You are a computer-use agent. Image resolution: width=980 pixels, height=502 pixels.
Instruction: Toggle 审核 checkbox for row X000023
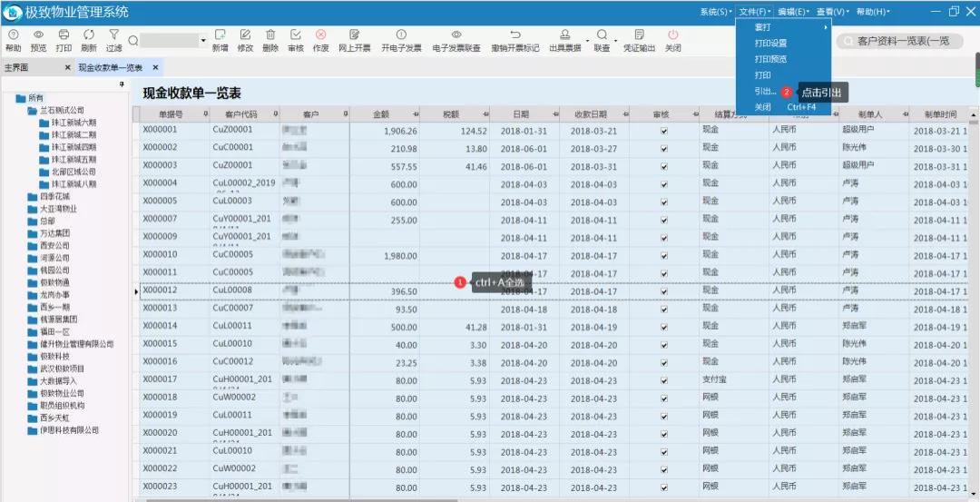click(x=663, y=488)
